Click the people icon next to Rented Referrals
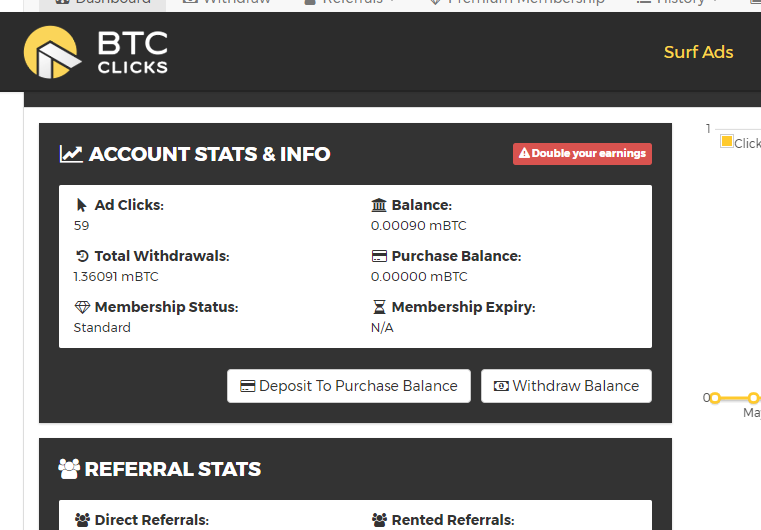 [x=379, y=520]
